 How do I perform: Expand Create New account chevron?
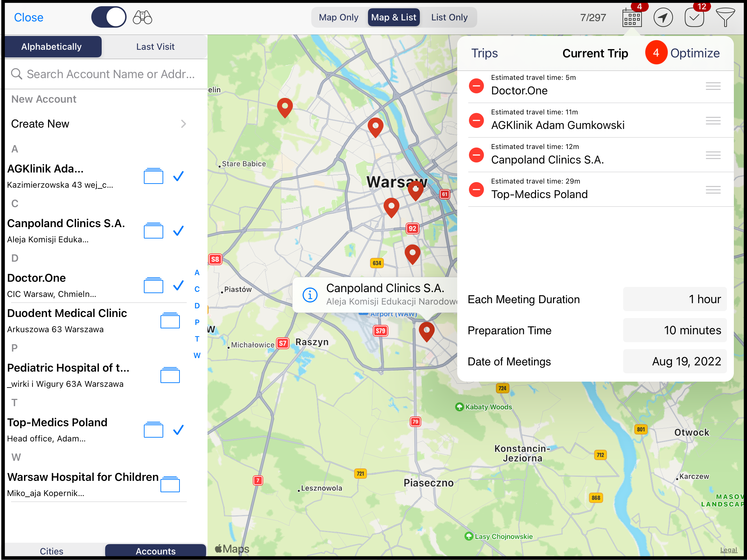click(183, 124)
